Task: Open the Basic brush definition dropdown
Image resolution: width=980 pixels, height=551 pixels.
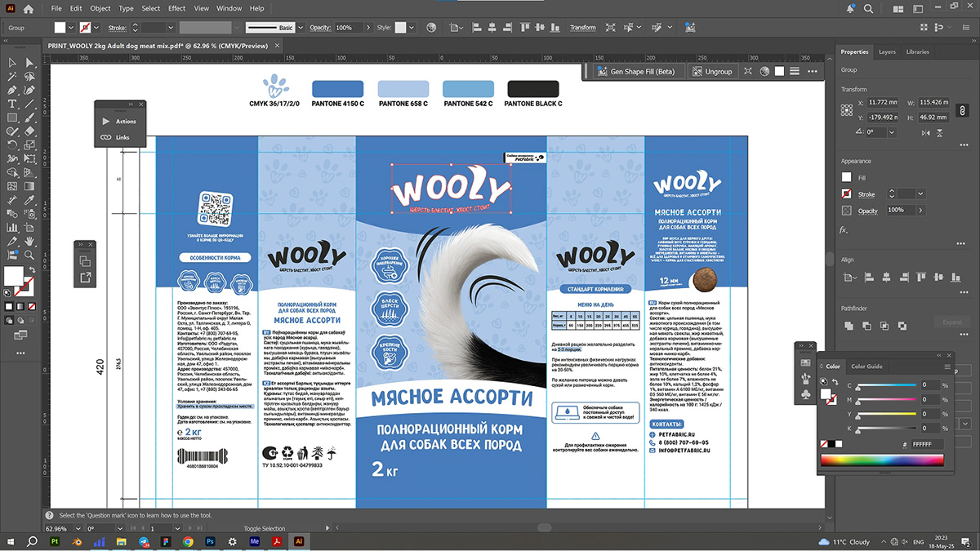Action: 301,28
